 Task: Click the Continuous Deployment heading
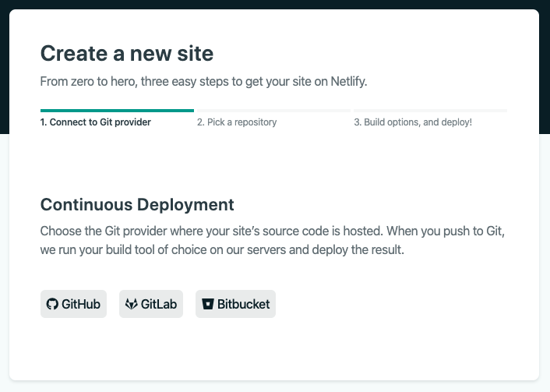click(137, 205)
